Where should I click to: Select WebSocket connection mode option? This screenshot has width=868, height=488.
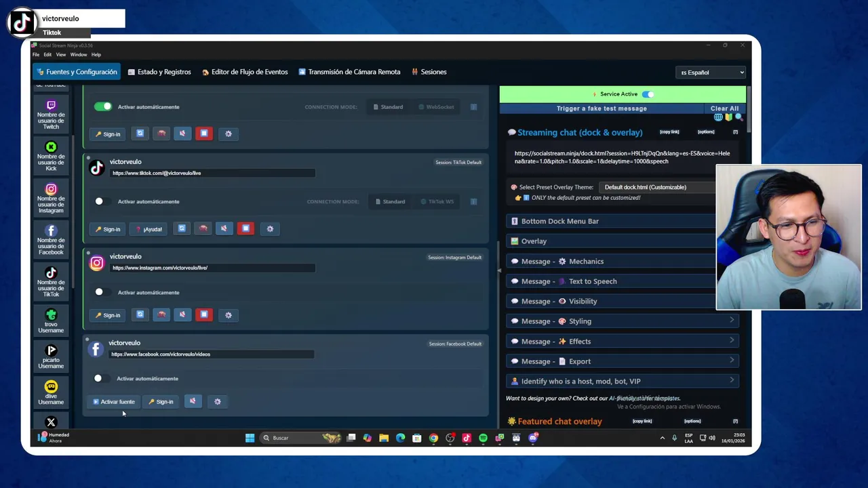[435, 106]
